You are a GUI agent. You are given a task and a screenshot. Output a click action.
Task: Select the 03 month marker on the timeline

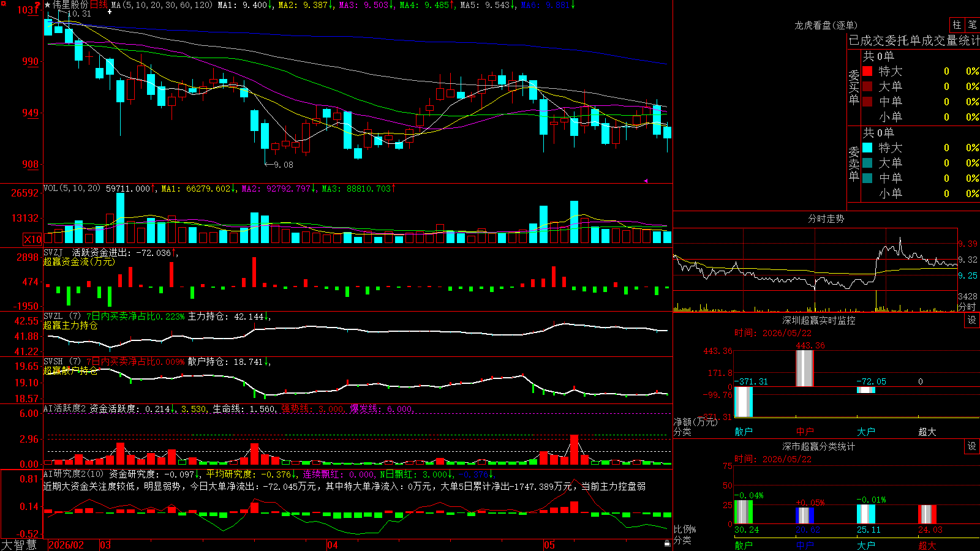[x=105, y=545]
